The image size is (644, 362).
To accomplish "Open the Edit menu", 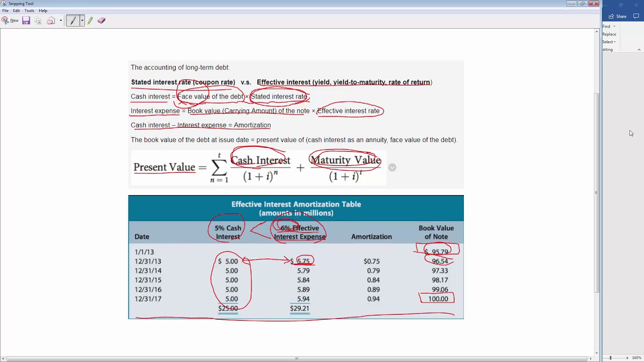I will [x=17, y=11].
